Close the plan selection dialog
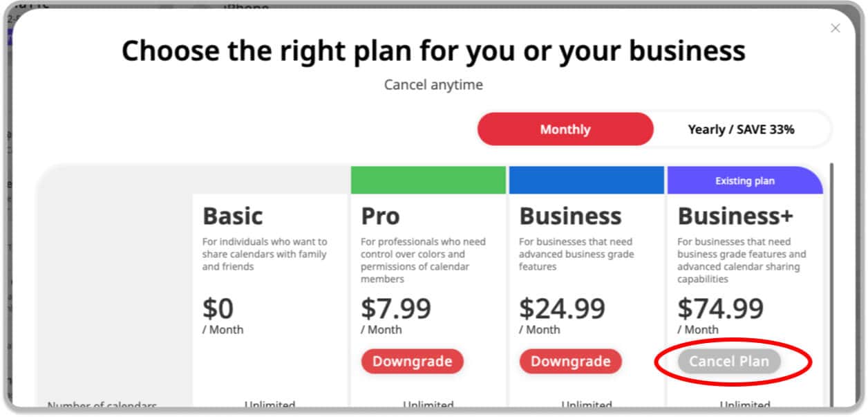868x417 pixels. 836,28
